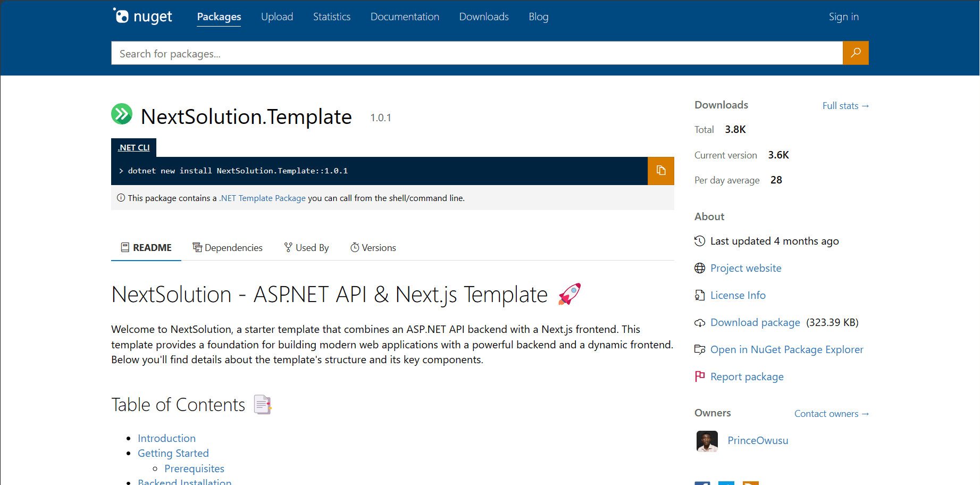This screenshot has width=980, height=485.
Task: Switch to the Versions tab
Action: [x=373, y=247]
